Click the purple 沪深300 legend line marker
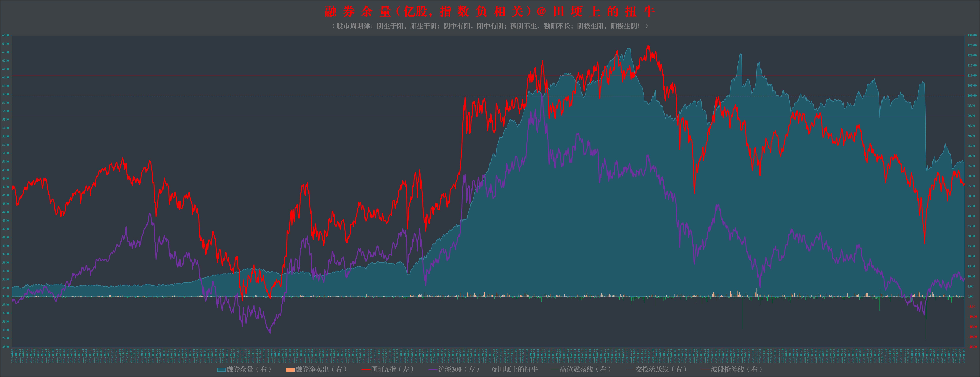 coord(433,370)
